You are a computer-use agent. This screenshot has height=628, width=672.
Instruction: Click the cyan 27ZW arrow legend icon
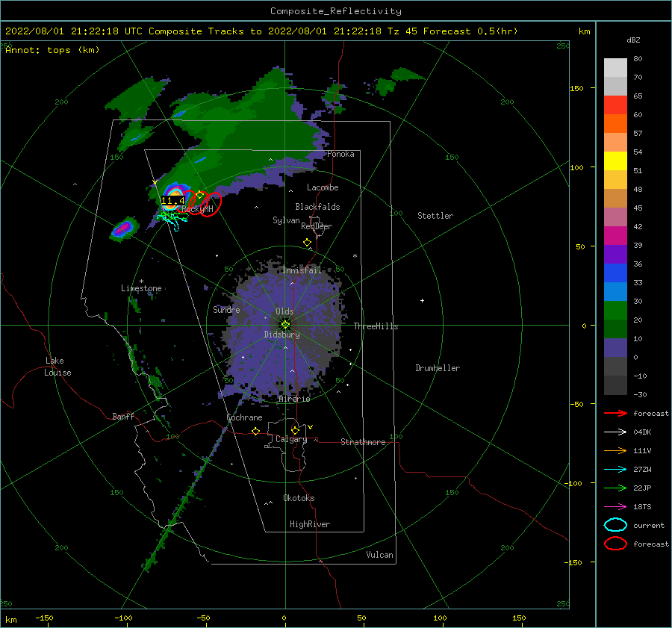(615, 470)
